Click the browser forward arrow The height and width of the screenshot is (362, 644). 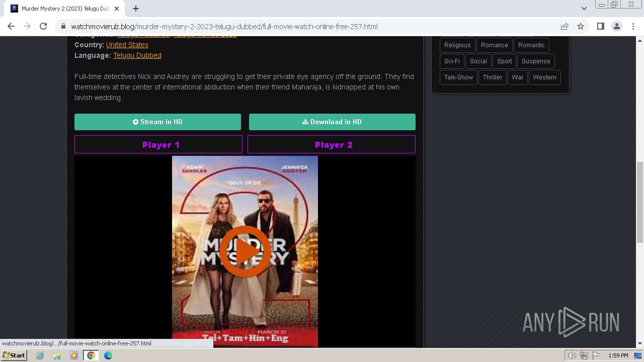[27, 26]
